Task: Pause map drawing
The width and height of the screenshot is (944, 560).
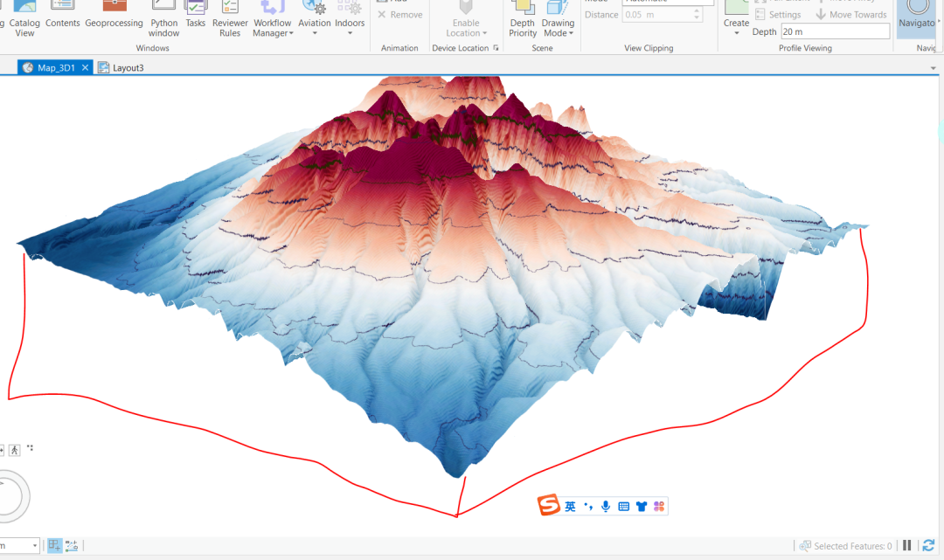Action: click(x=906, y=545)
